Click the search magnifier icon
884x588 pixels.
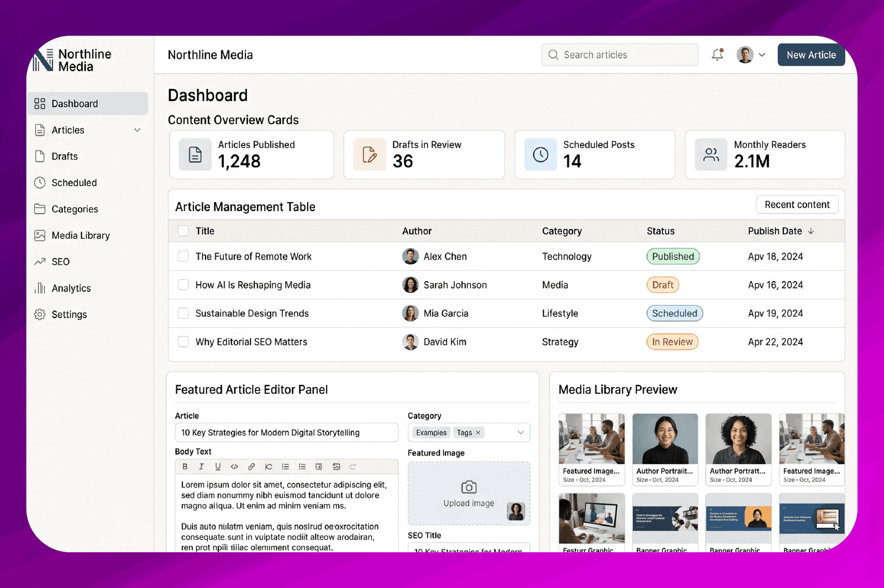tap(553, 55)
